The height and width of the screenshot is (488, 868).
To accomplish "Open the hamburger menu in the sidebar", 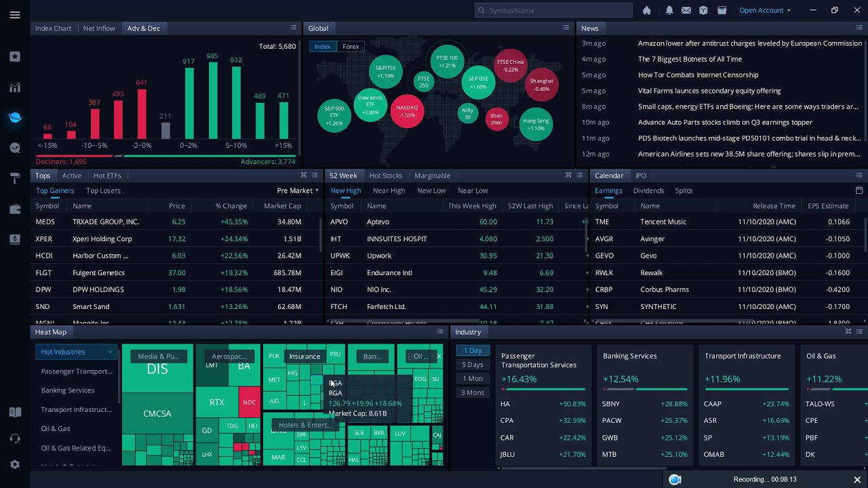I will coord(15,15).
